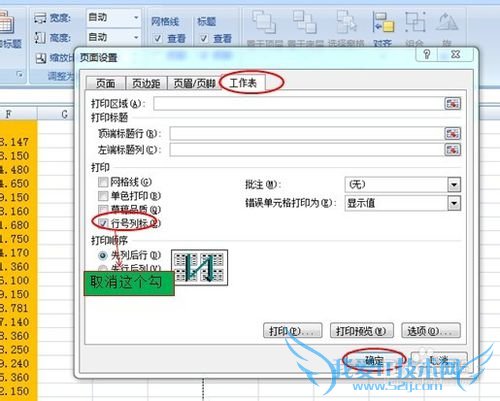Uncheck the 行号列标 checkbox
The image size is (500, 401).
point(103,223)
